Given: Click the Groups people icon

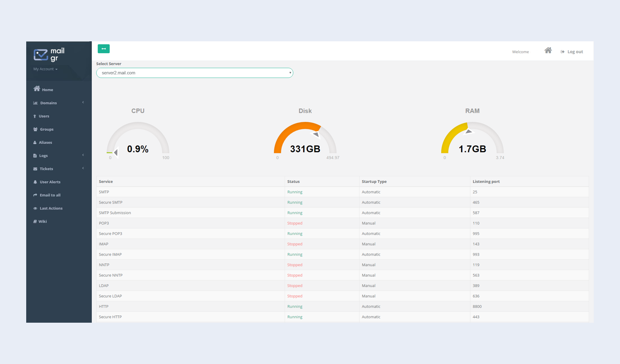Looking at the screenshot, I should [35, 129].
